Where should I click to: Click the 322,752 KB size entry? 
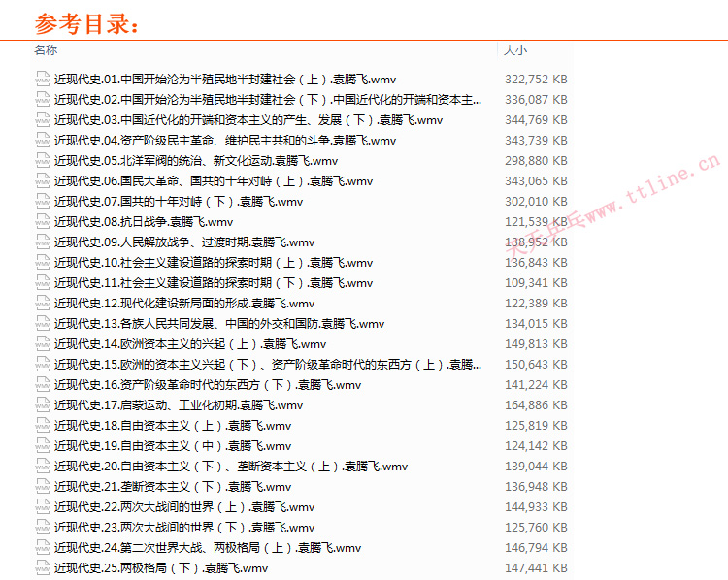pos(536,80)
